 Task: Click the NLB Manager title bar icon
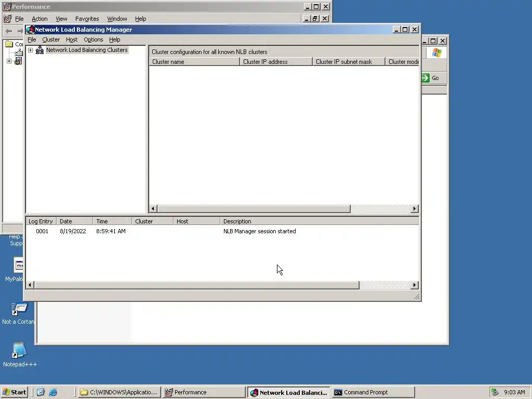pos(30,30)
